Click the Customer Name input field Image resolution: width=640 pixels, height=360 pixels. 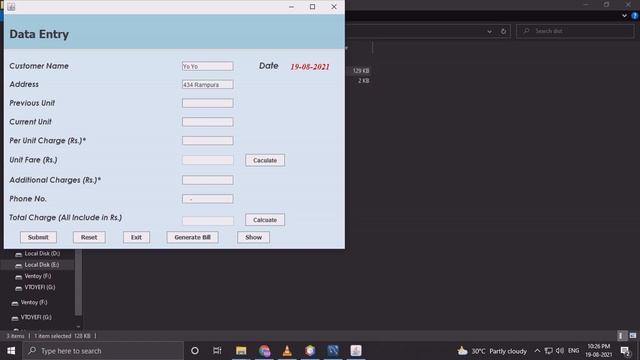click(207, 66)
